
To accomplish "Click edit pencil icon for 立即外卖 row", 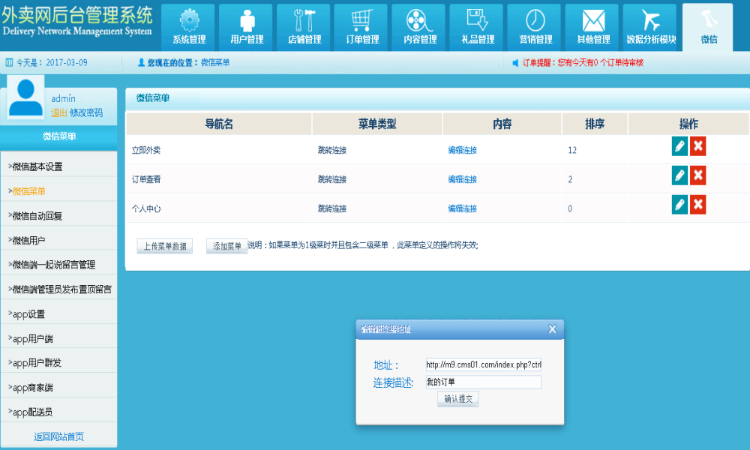I will point(680,147).
